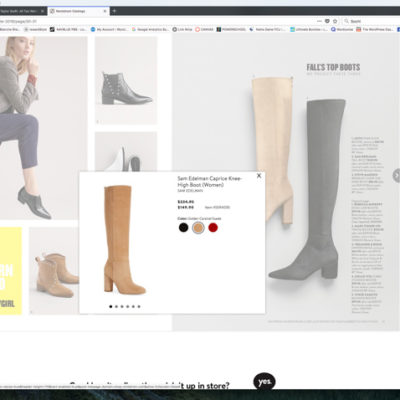
Task: Click the Pocket shield icon in address bar
Action: pos(327,21)
